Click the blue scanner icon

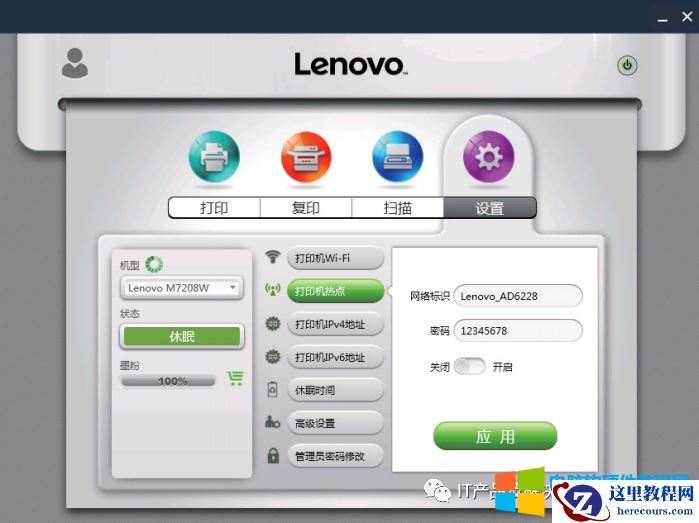point(398,157)
